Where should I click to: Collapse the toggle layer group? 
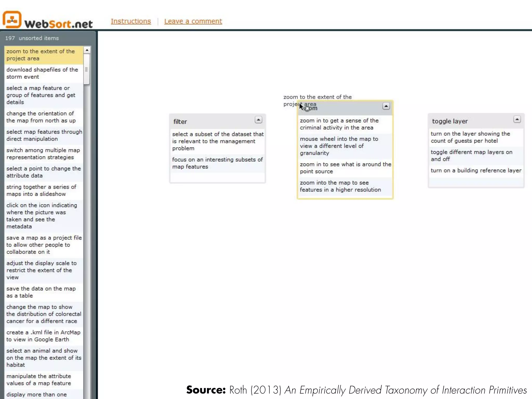tap(517, 119)
